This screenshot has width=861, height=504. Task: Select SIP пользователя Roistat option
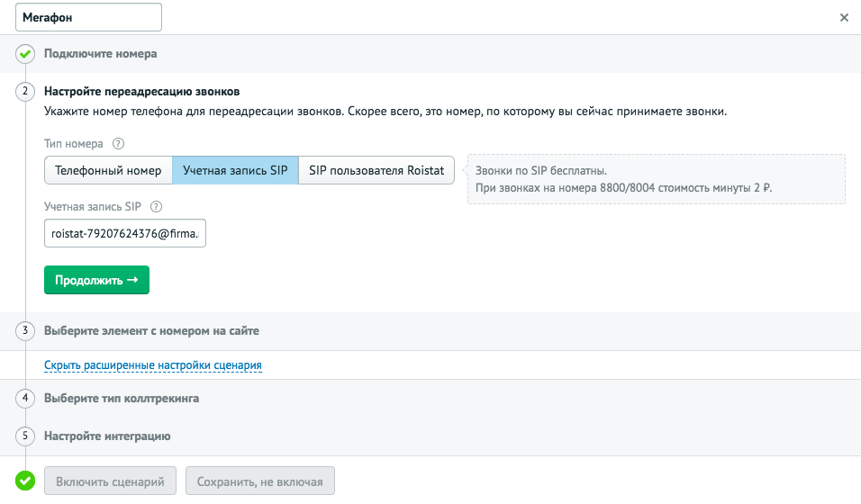376,170
